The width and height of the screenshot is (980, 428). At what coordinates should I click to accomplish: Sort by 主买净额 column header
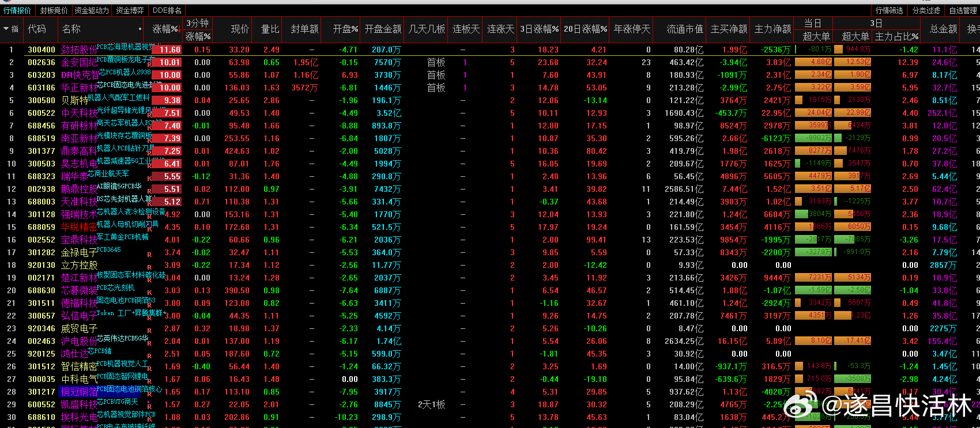tap(729, 29)
